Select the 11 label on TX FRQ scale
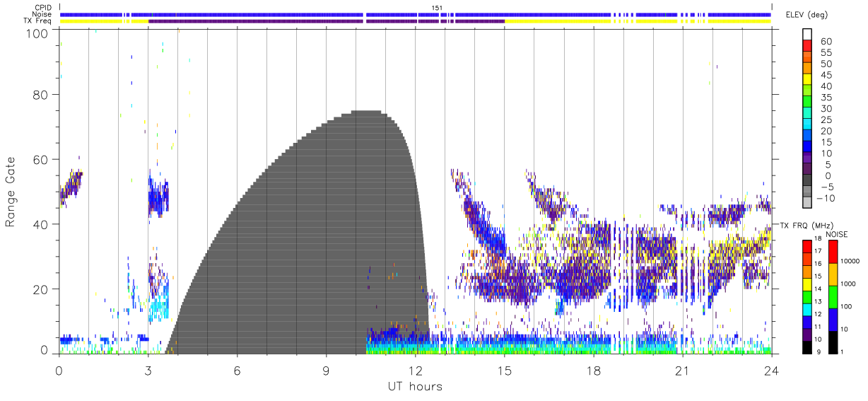The image size is (868, 401). (x=819, y=327)
